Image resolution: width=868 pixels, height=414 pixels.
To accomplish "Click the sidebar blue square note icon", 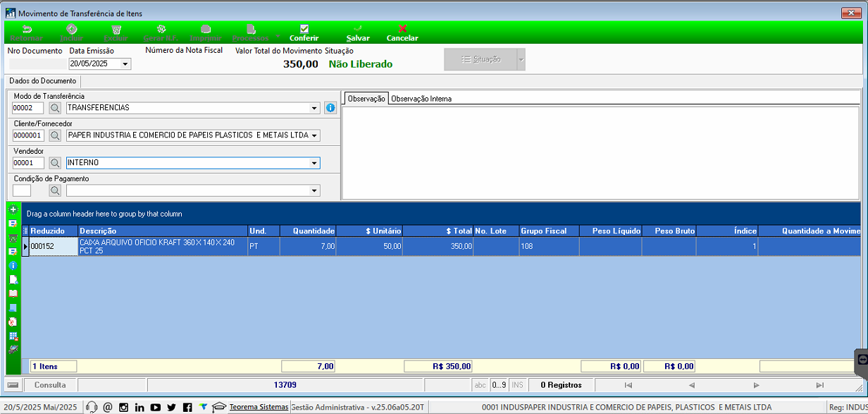I will coord(13,308).
